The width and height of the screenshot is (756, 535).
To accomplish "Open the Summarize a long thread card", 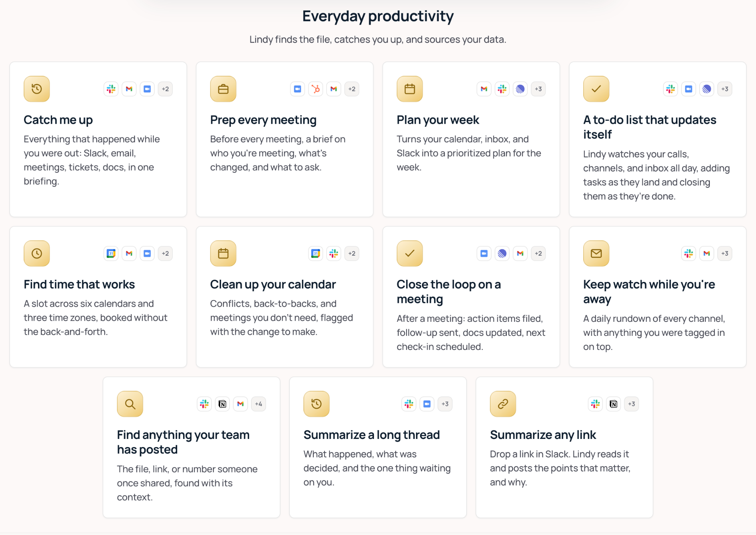I will pos(378,447).
